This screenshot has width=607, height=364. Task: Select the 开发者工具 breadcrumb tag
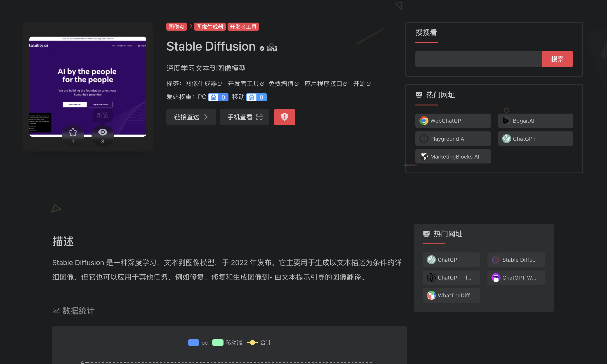coord(243,26)
